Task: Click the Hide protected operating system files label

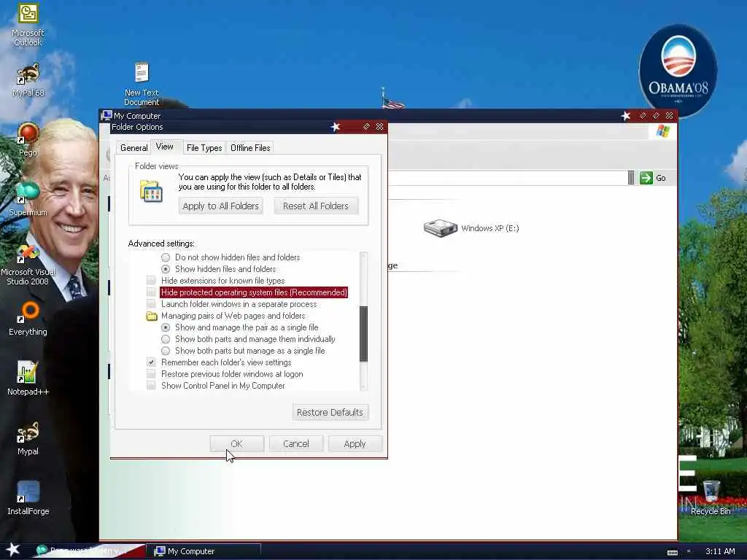Action: coord(254,292)
